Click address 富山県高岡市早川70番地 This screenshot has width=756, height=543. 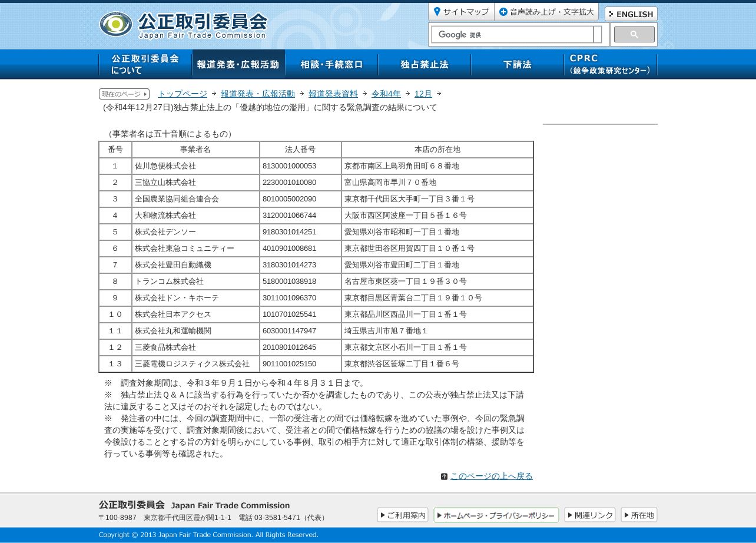390,183
